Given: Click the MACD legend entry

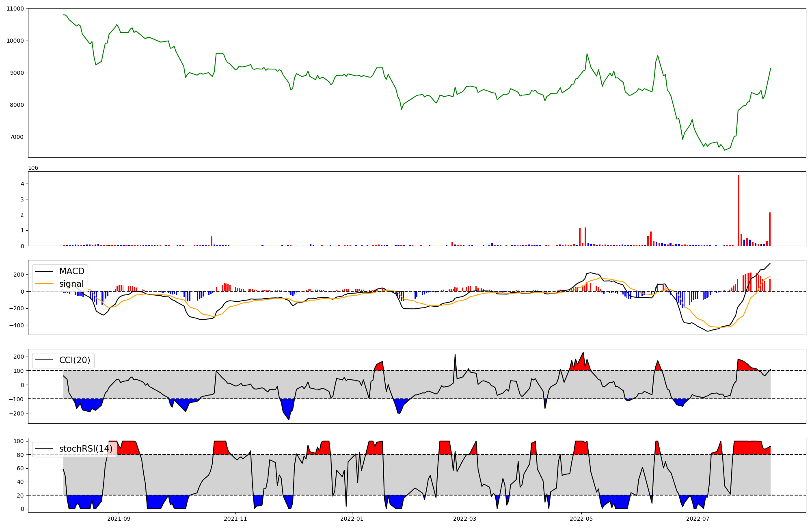Looking at the screenshot, I should pyautogui.click(x=71, y=271).
